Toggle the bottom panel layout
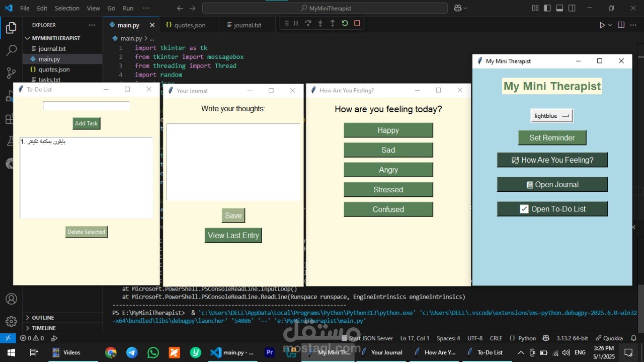The image size is (644, 362). point(559,8)
